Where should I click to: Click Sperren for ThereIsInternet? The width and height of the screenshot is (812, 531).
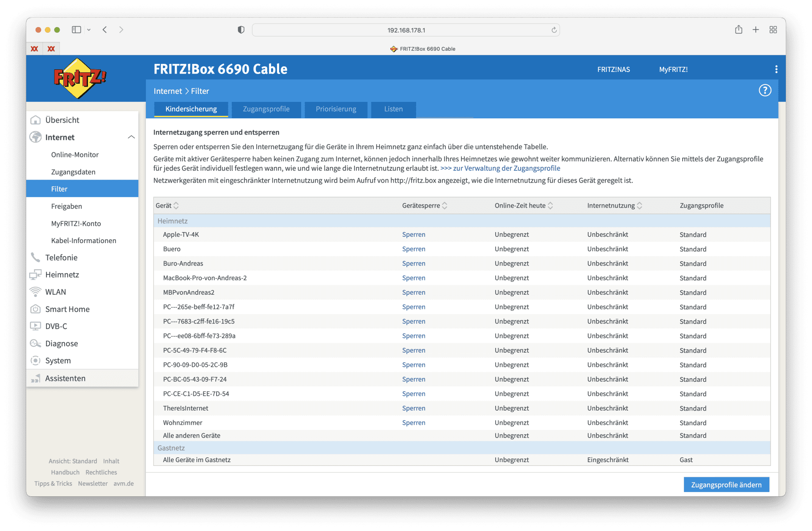[x=414, y=408]
